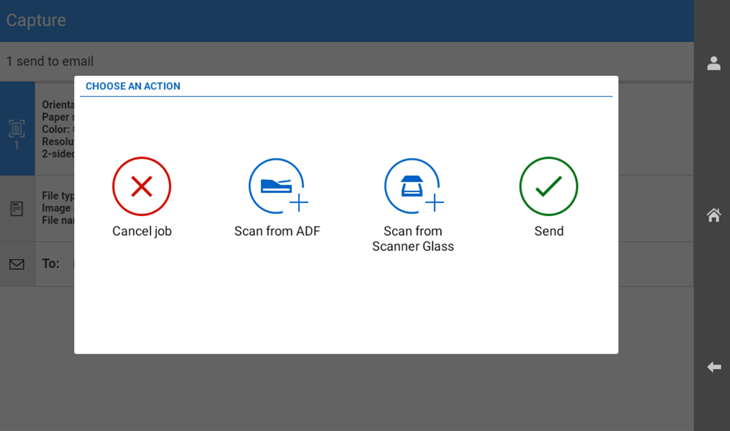Click the "Scan from ADF" text label
Viewport: 730px width, 431px height.
pos(277,231)
